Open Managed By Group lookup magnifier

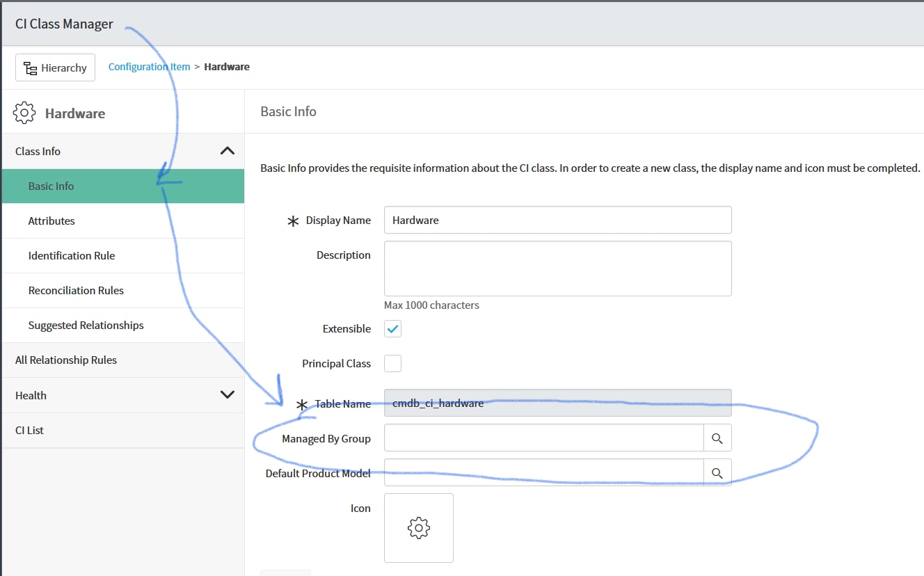click(x=717, y=438)
